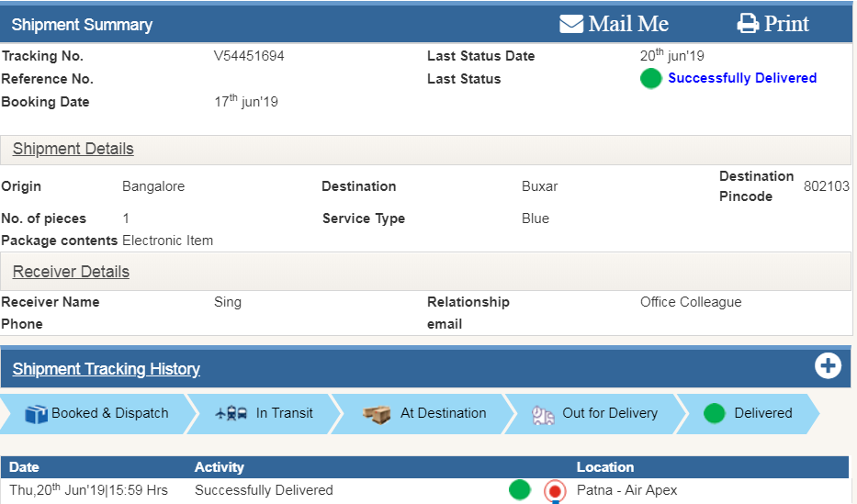Click green status dot in tracking history row
Image resolution: width=857 pixels, height=504 pixels.
(x=520, y=490)
